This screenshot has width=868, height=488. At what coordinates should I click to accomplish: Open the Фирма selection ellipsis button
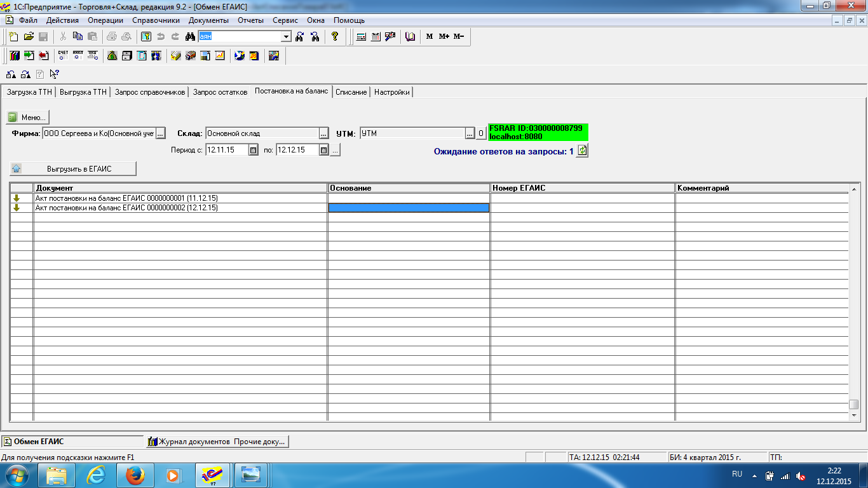point(160,133)
